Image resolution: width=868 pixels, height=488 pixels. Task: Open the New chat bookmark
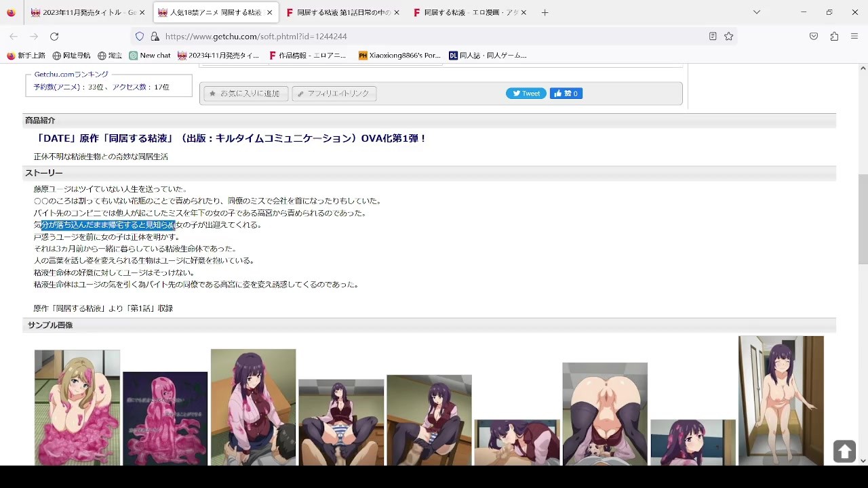coord(150,56)
